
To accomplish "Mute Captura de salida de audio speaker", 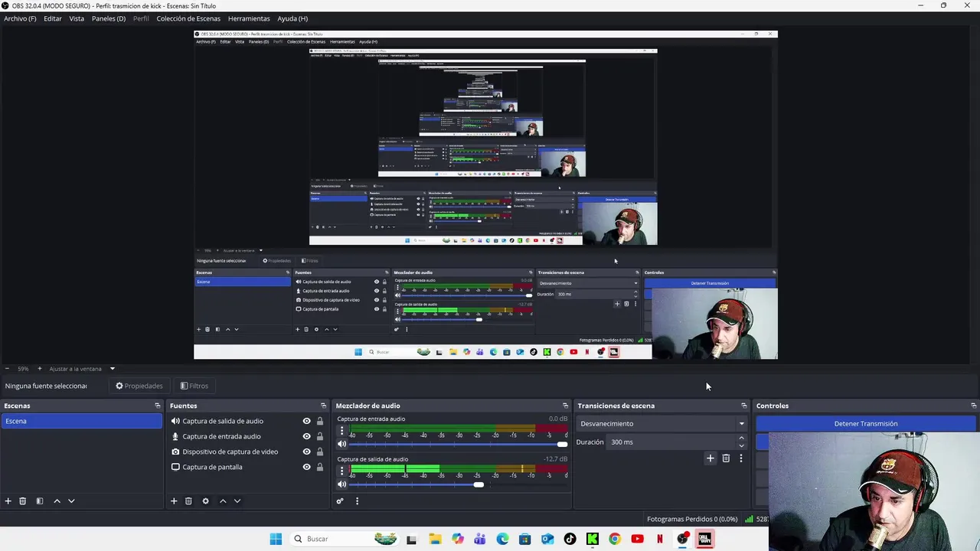I will 342,484.
